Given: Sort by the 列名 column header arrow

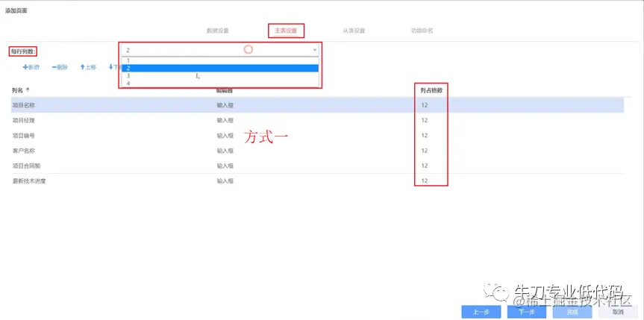Looking at the screenshot, I should pos(28,90).
